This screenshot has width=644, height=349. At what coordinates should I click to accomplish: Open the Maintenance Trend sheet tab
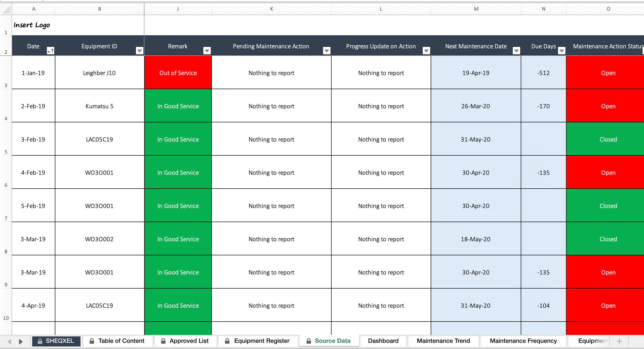[x=443, y=341]
